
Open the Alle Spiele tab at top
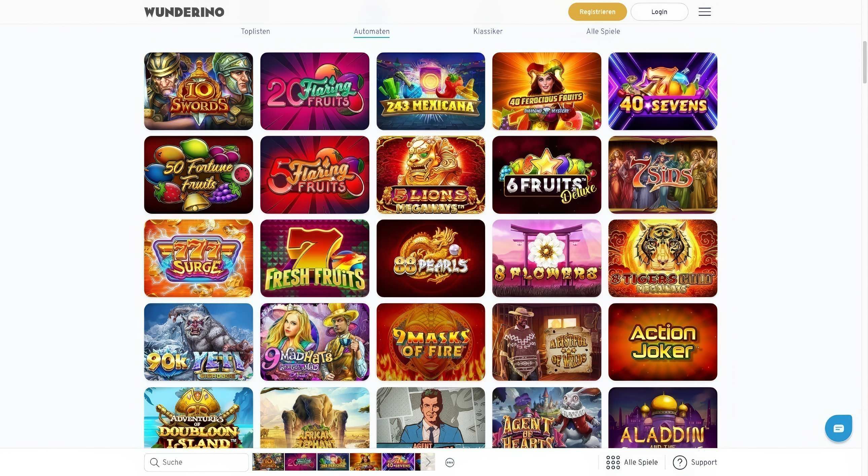603,31
